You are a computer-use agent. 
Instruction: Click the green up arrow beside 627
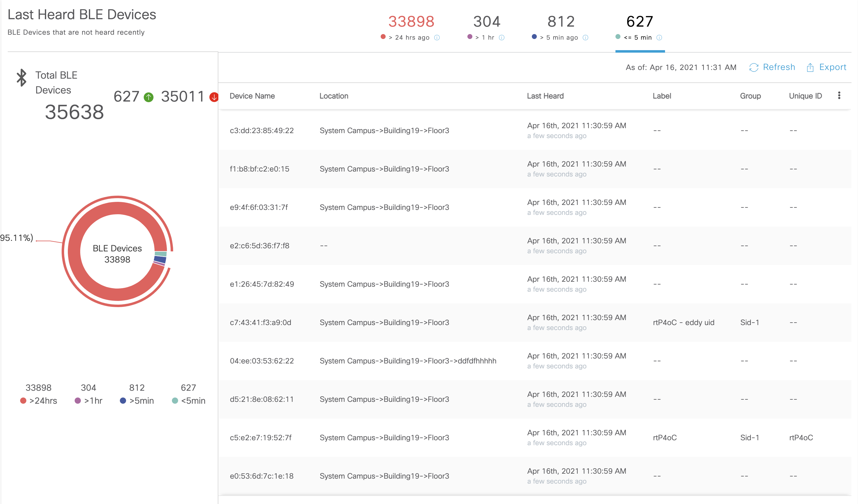(148, 97)
